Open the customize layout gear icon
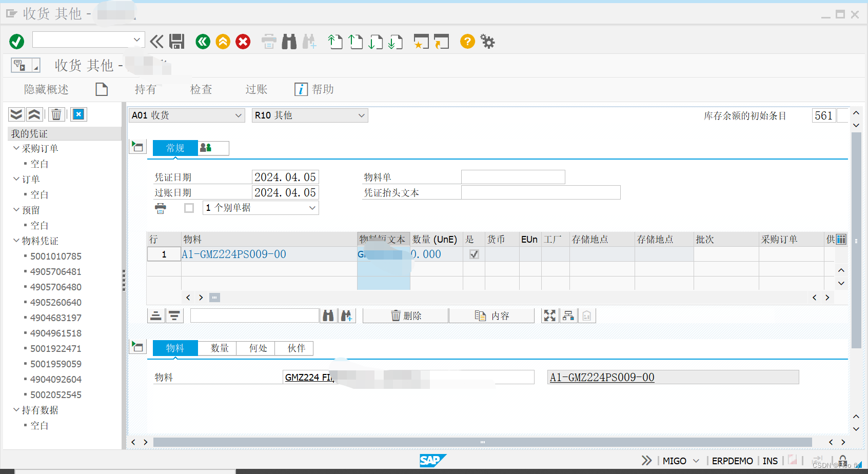Screen dimensions: 868x474 coord(487,42)
